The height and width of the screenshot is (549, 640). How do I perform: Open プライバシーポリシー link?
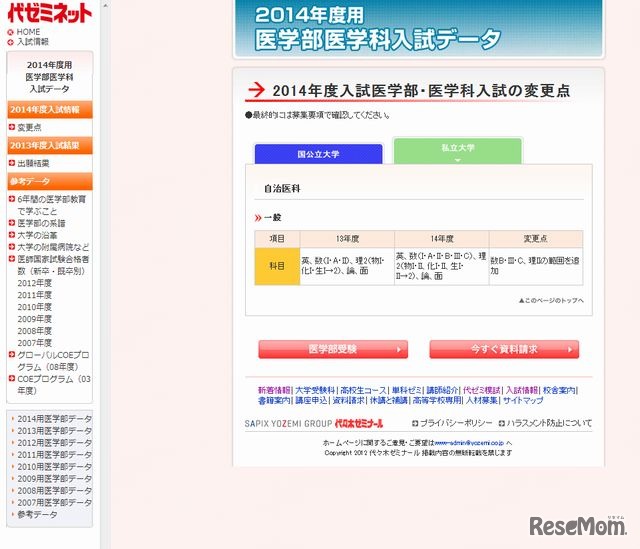[x=456, y=423]
